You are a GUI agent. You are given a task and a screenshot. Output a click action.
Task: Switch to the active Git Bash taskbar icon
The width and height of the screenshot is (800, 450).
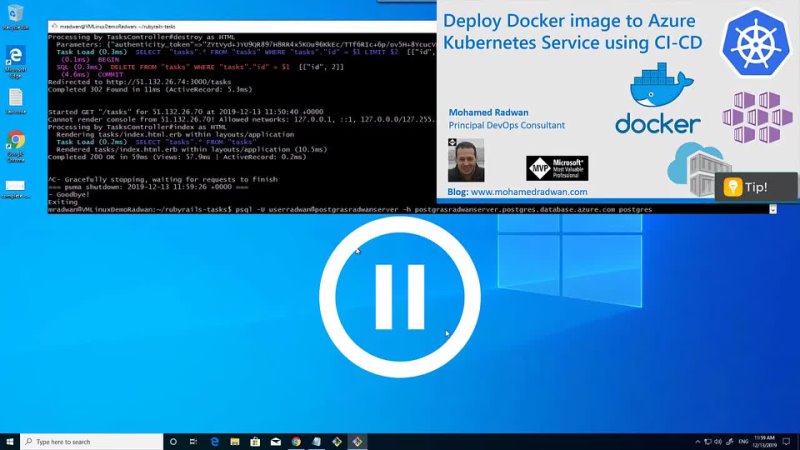pyautogui.click(x=357, y=441)
